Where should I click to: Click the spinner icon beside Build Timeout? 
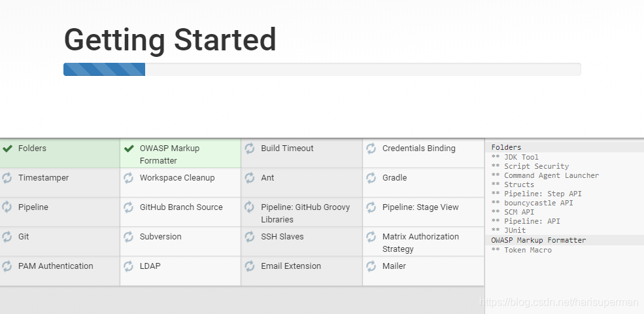(x=250, y=148)
